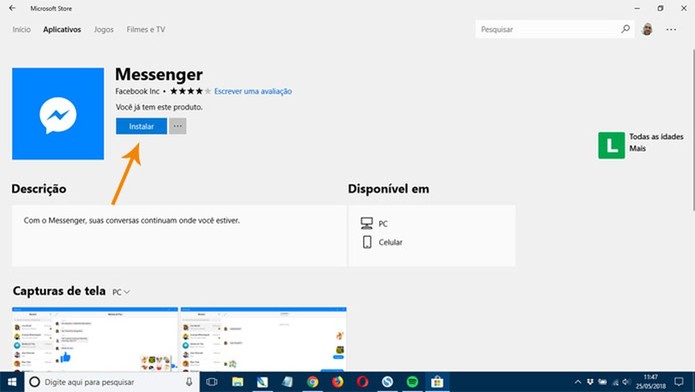Open the Jogos tab
The height and width of the screenshot is (392, 695).
(x=104, y=30)
